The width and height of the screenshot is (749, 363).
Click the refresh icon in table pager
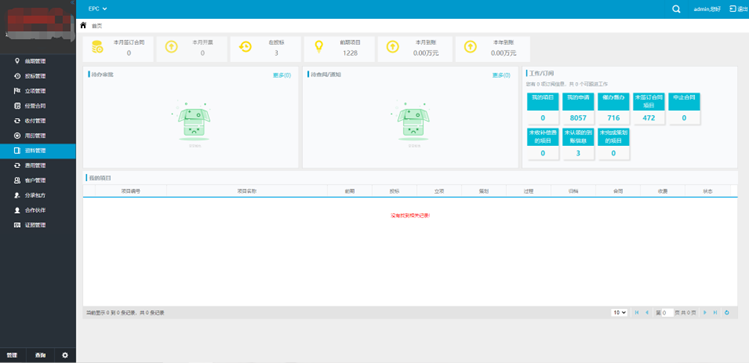click(727, 312)
